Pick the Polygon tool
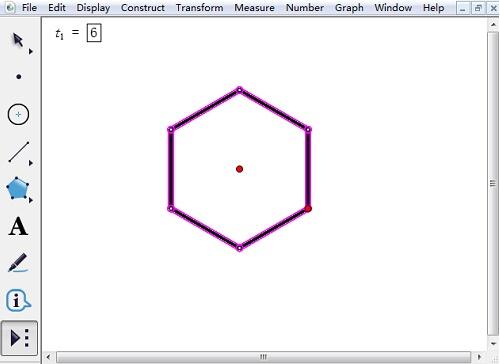The width and height of the screenshot is (500, 364). pos(17,188)
